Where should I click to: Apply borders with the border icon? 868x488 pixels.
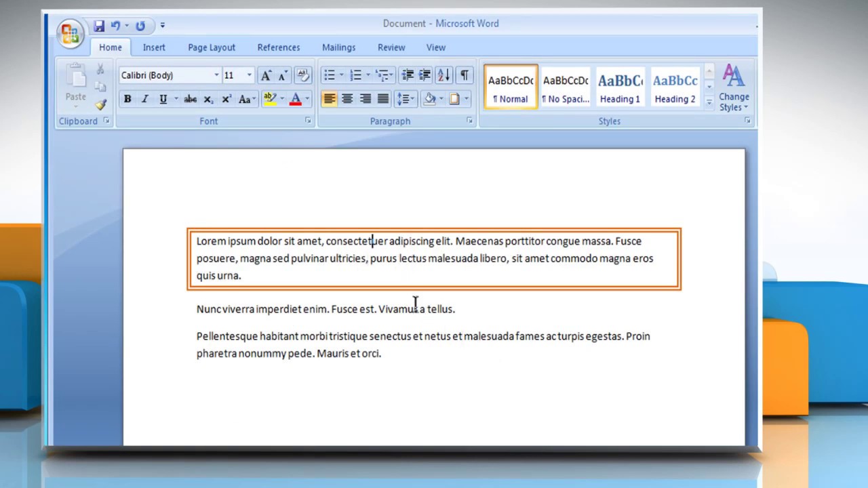tap(454, 99)
